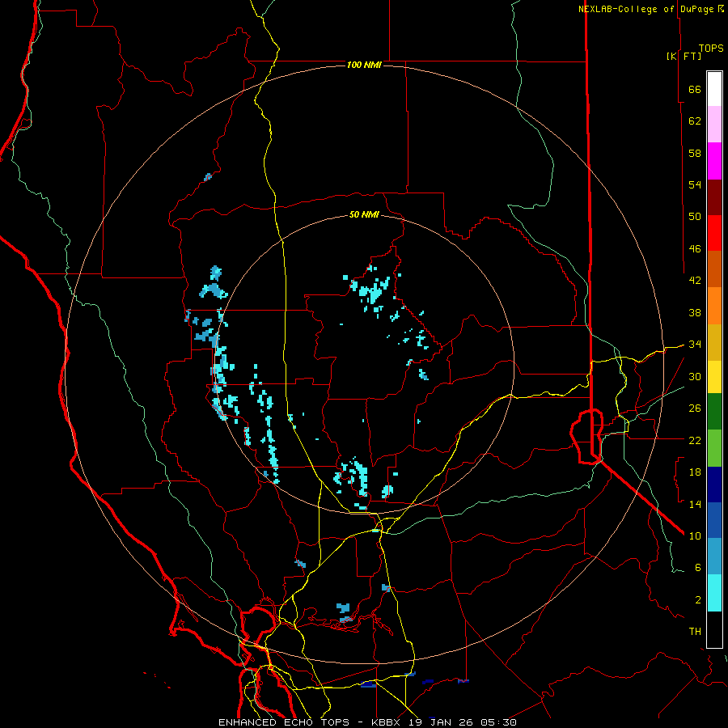The image size is (728, 728).
Task: Click the medium blue swatch above 10
Action: tap(714, 520)
